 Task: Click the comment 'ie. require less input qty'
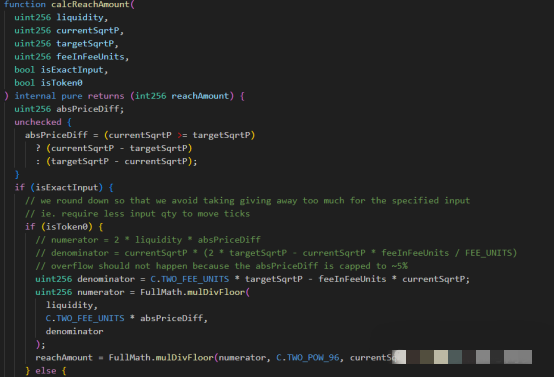tap(137, 213)
